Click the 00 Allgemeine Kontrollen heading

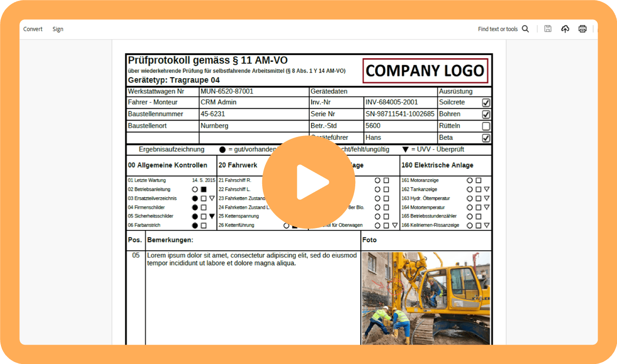point(167,165)
